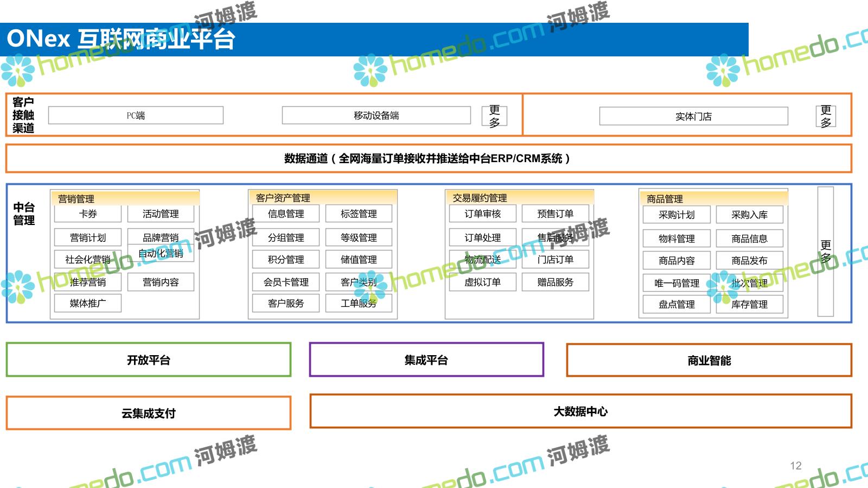Click the 赠品服务 box

coord(556,282)
